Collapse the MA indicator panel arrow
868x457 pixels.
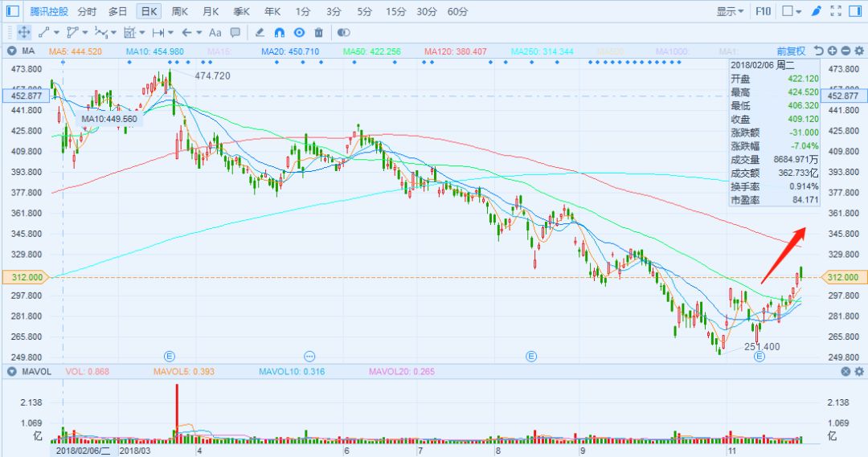[x=11, y=51]
